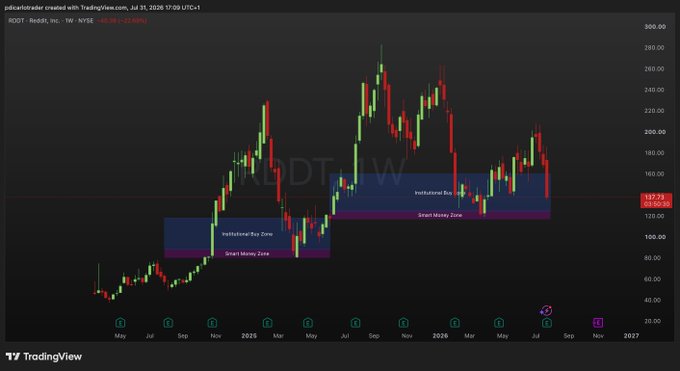Image resolution: width=680 pixels, height=371 pixels.
Task: Click the RDDT Reddit, Inc. symbol title
Action: pos(51,20)
